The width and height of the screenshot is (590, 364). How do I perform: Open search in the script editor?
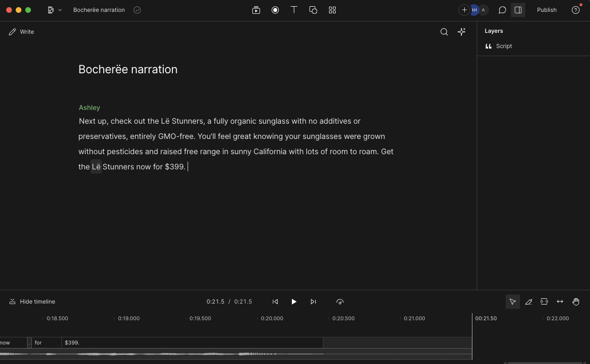tap(444, 32)
